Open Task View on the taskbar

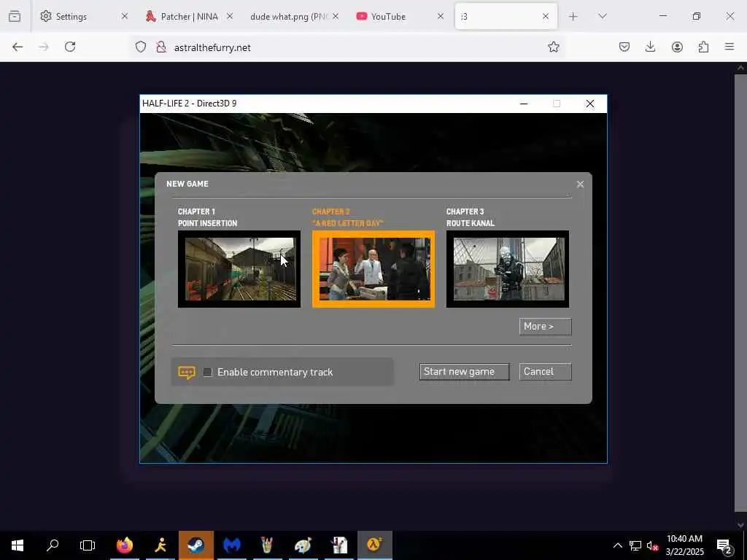pos(88,545)
